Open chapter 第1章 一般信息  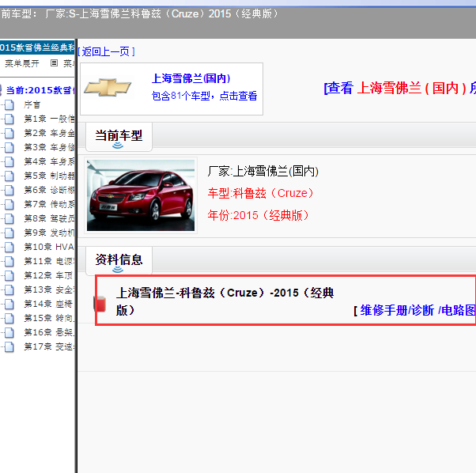pos(49,119)
